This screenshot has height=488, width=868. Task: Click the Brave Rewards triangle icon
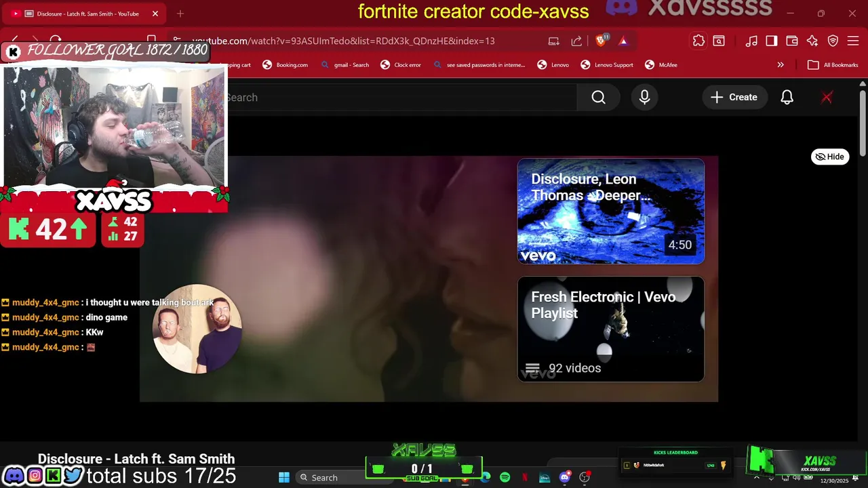click(623, 41)
